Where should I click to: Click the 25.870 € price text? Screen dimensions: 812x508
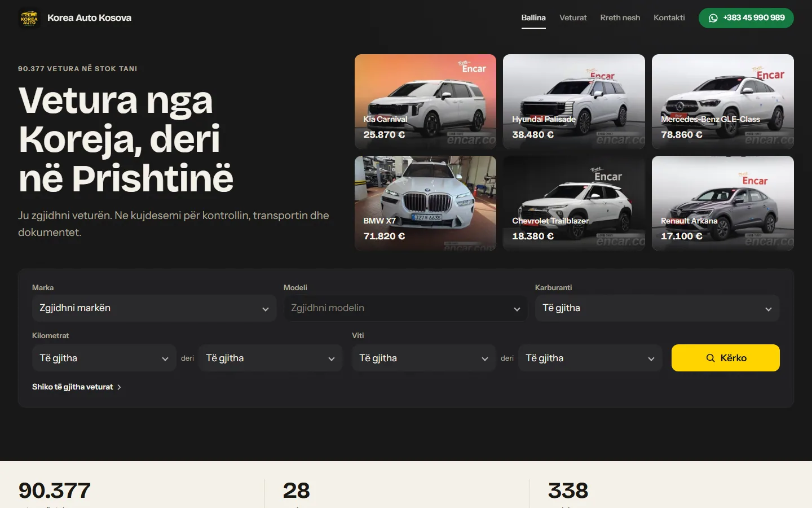pos(384,135)
